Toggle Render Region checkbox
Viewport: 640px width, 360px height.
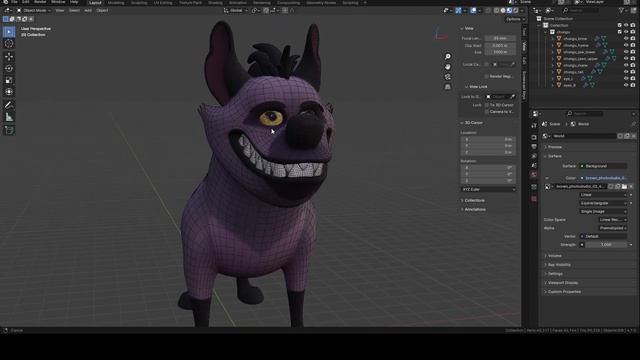pos(487,76)
